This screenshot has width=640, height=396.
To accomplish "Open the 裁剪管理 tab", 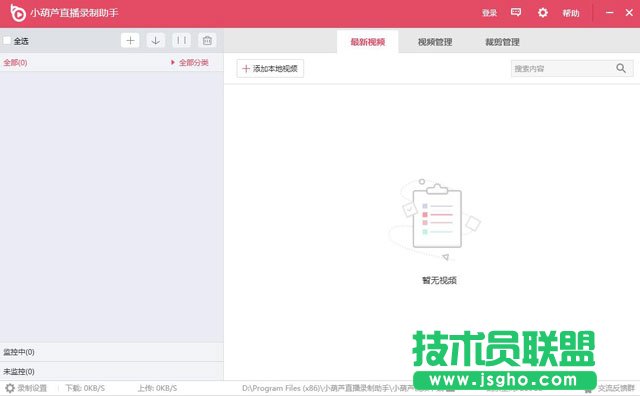I will (x=502, y=42).
